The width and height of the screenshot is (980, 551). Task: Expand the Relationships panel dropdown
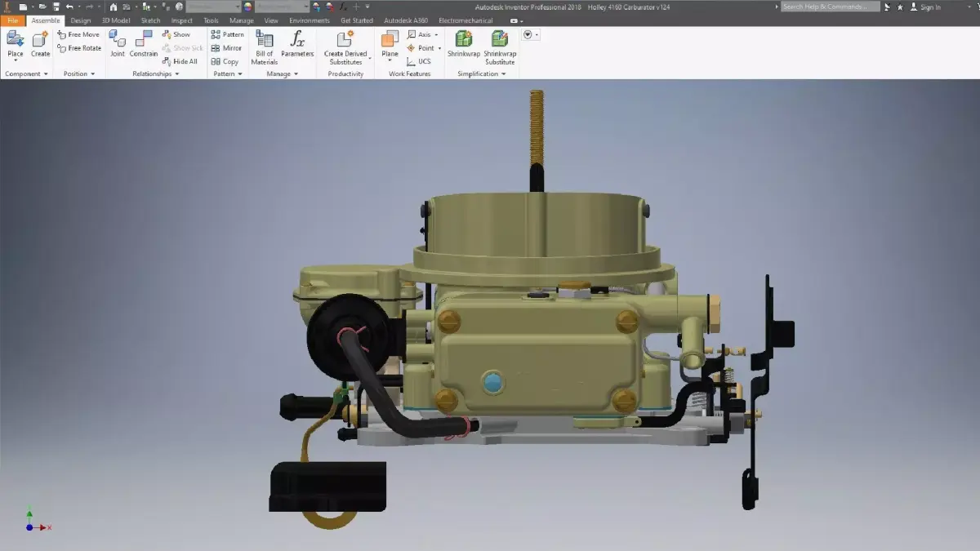(177, 74)
